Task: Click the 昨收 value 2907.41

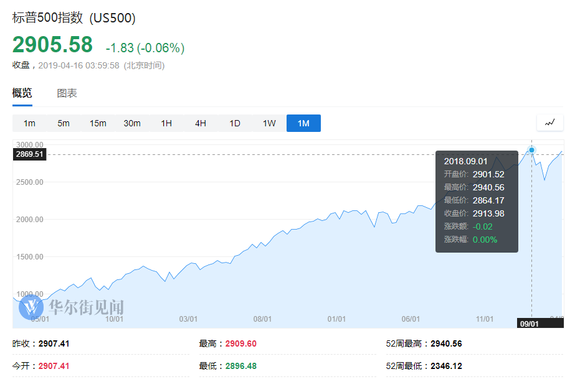Action: 54,343
